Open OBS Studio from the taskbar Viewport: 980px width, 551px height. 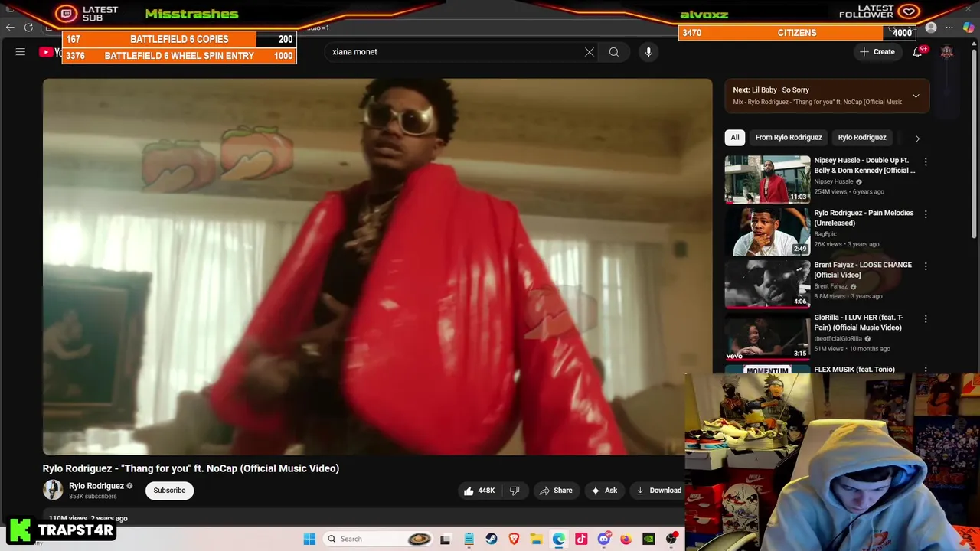pyautogui.click(x=671, y=539)
